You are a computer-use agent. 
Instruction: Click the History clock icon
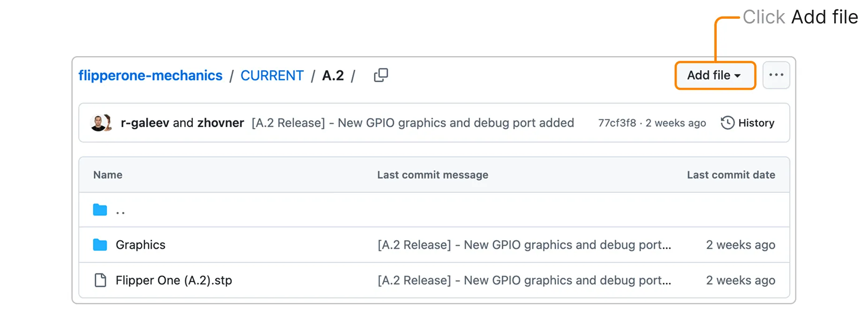[x=727, y=123]
